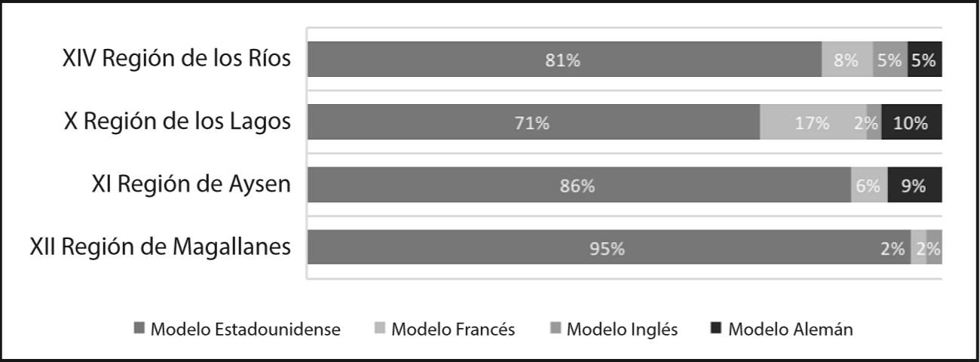Click the Modelo Estadounidense legend color swatch
980x362 pixels.
click(x=139, y=329)
